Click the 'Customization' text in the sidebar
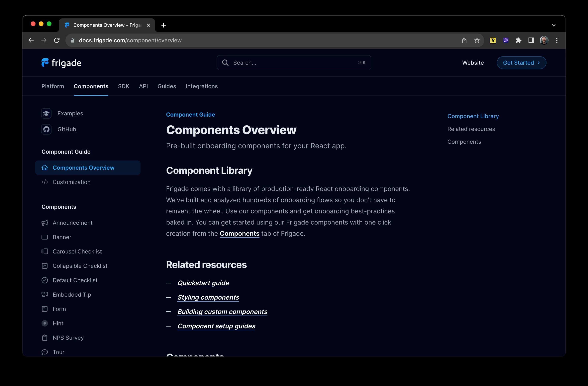This screenshot has width=588, height=386. 71,182
